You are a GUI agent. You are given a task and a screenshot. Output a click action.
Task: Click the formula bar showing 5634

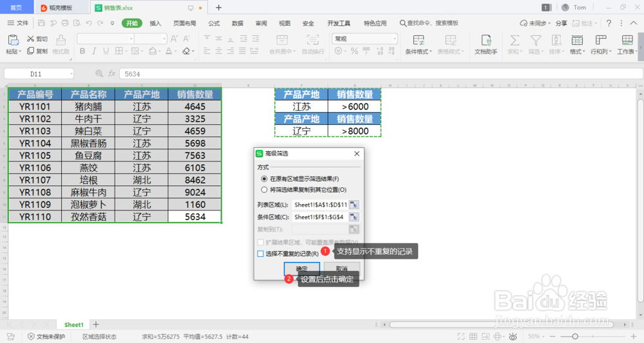(381, 74)
